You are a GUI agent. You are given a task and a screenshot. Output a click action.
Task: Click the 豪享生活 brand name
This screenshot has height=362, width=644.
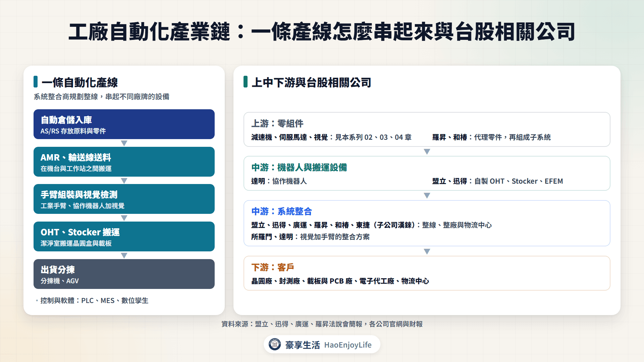pos(303,345)
